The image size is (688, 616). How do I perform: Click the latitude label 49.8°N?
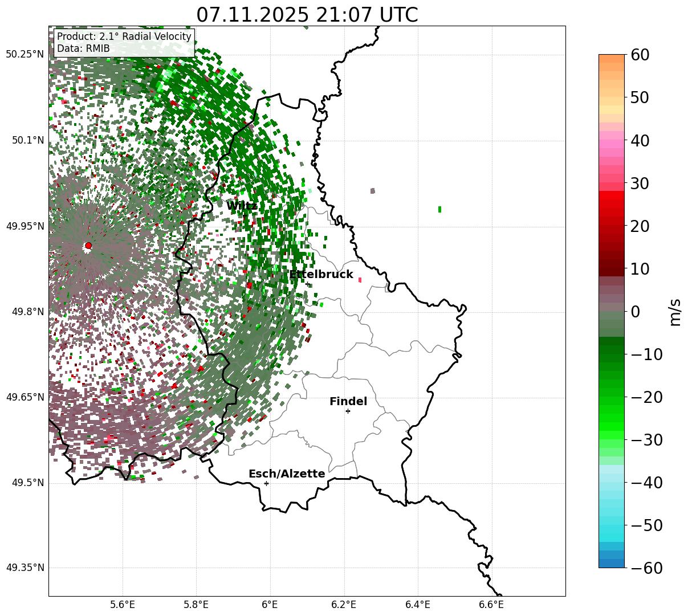(x=27, y=312)
